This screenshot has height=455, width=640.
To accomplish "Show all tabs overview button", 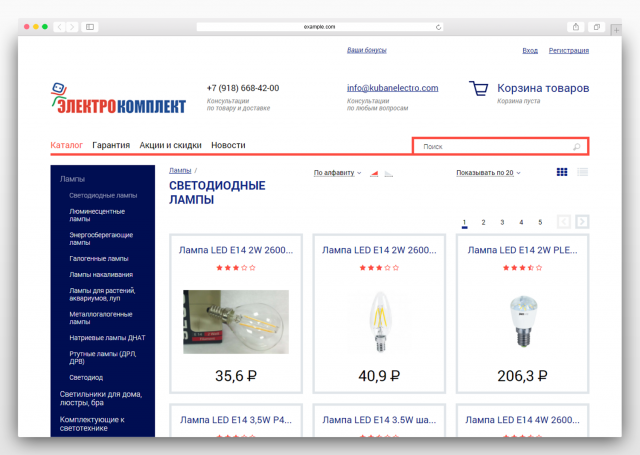I will pyautogui.click(x=597, y=27).
